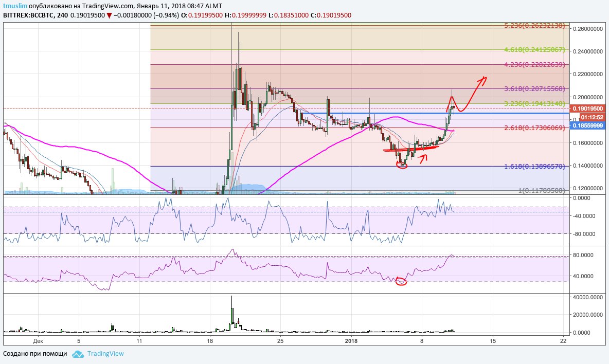
Task: Select the O:0.19199500 open value
Action: [202, 15]
